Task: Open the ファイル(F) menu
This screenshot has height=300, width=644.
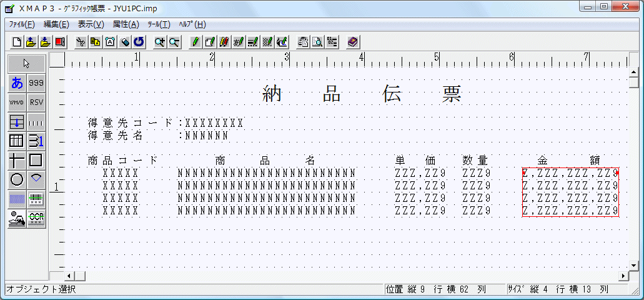Action: point(22,24)
